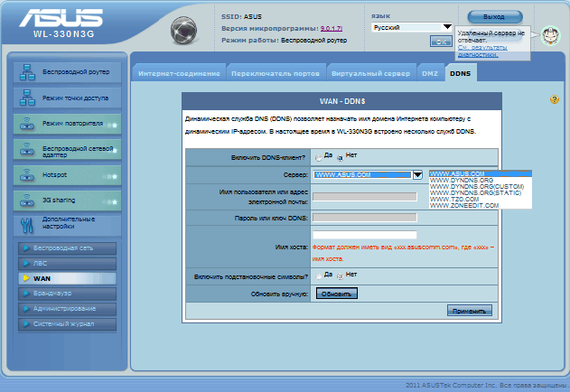Select Hotspot mode
The width and height of the screenshot is (570, 392).
[x=67, y=175]
